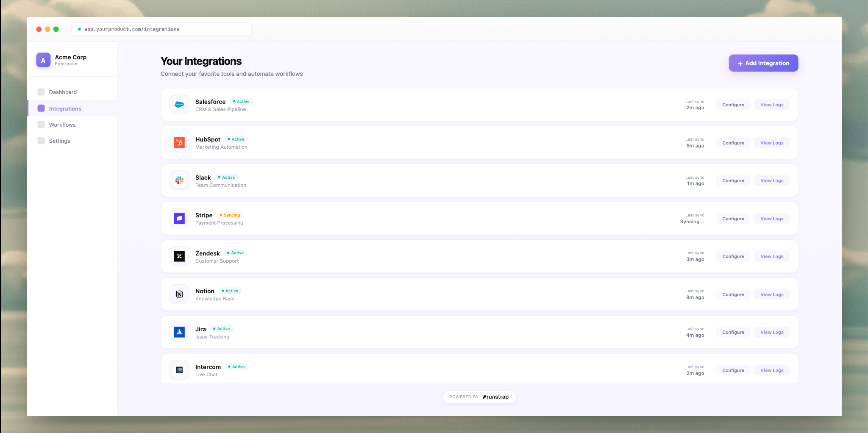The image size is (868, 433).
Task: Click the HubSpot flame icon
Action: 179,142
